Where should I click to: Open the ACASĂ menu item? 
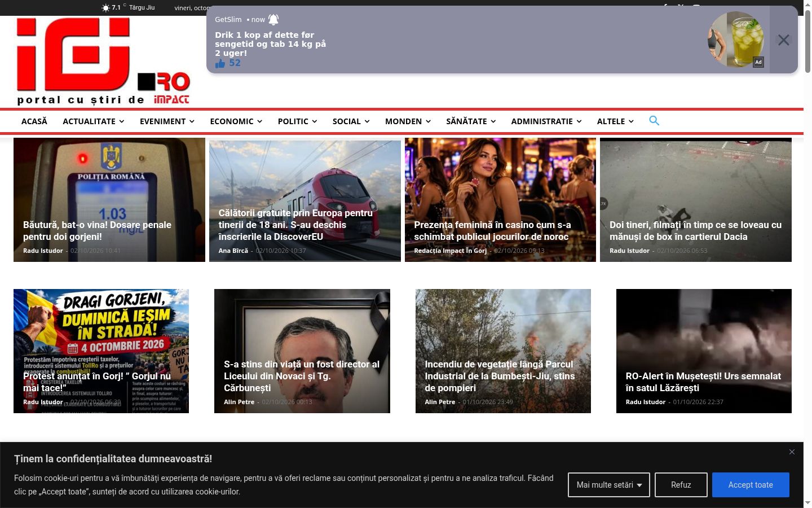34,121
